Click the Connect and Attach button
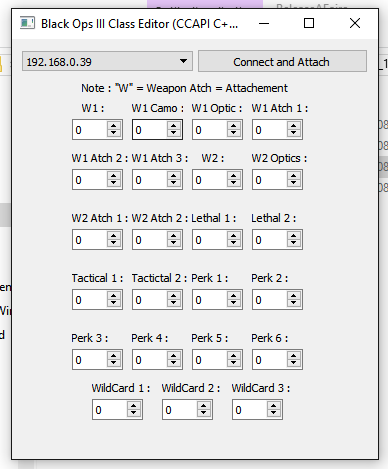Screen dimensions: 388x469 click(282, 61)
